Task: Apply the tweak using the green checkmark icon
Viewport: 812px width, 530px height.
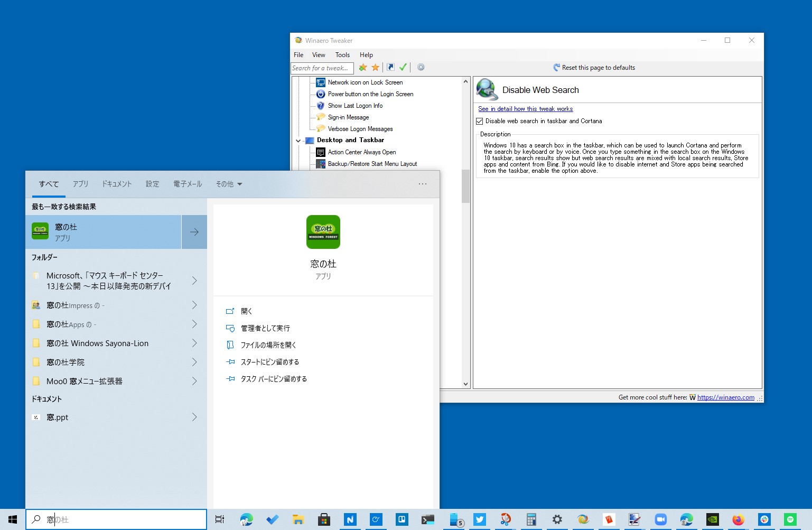Action: point(403,67)
